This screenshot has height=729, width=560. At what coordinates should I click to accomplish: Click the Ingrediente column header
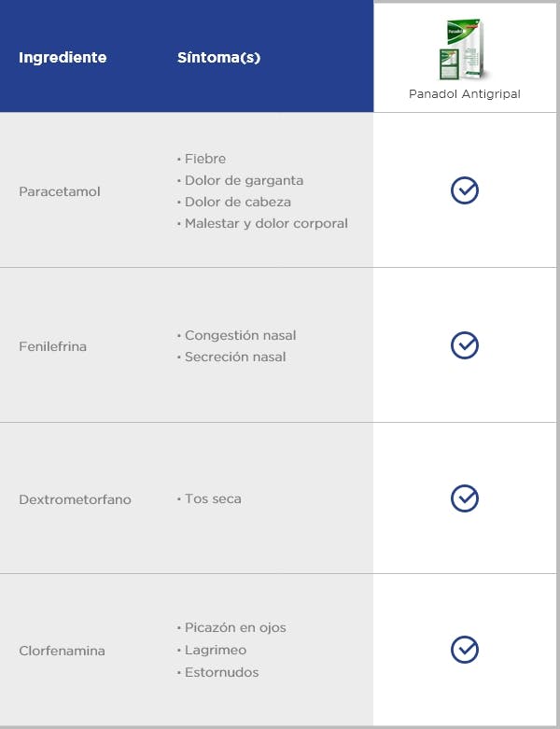[x=63, y=57]
